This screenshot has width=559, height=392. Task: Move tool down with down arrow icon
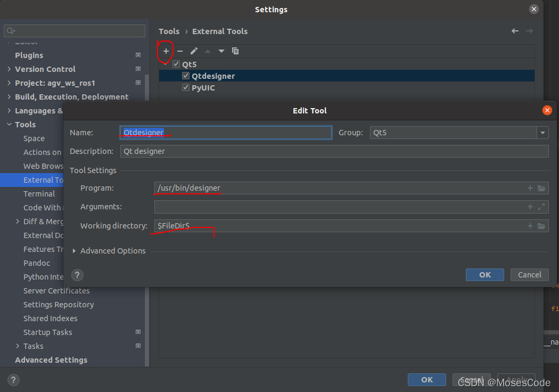[x=221, y=51]
